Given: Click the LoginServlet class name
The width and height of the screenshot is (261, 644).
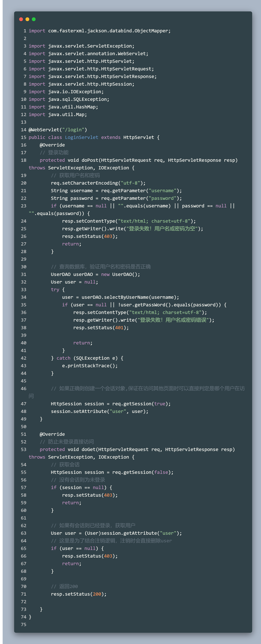Looking at the screenshot, I should pyautogui.click(x=82, y=137).
